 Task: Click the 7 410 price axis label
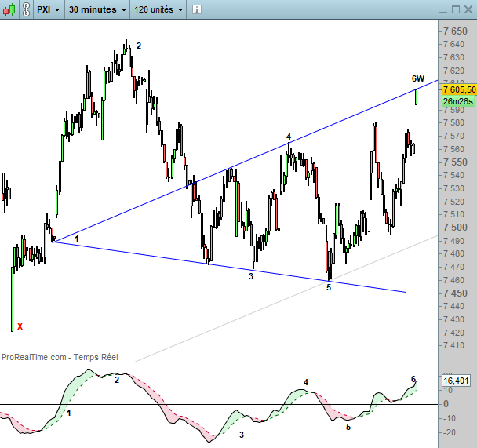pos(454,345)
